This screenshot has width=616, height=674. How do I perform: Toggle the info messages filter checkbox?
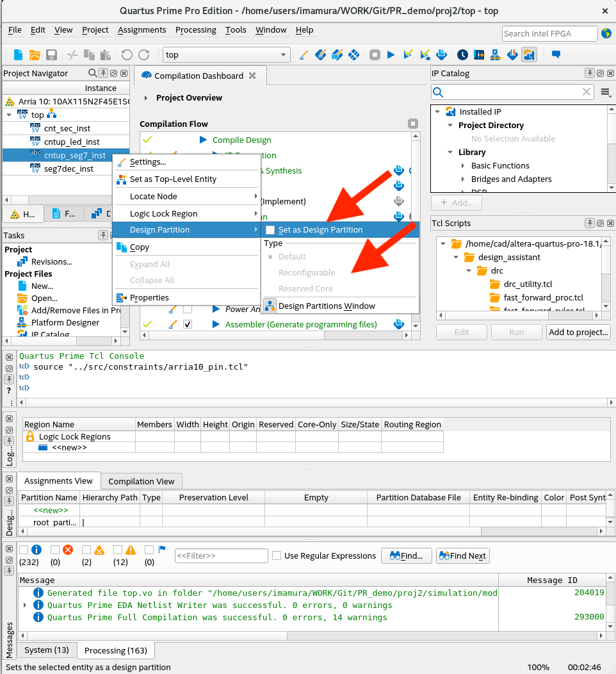point(24,549)
